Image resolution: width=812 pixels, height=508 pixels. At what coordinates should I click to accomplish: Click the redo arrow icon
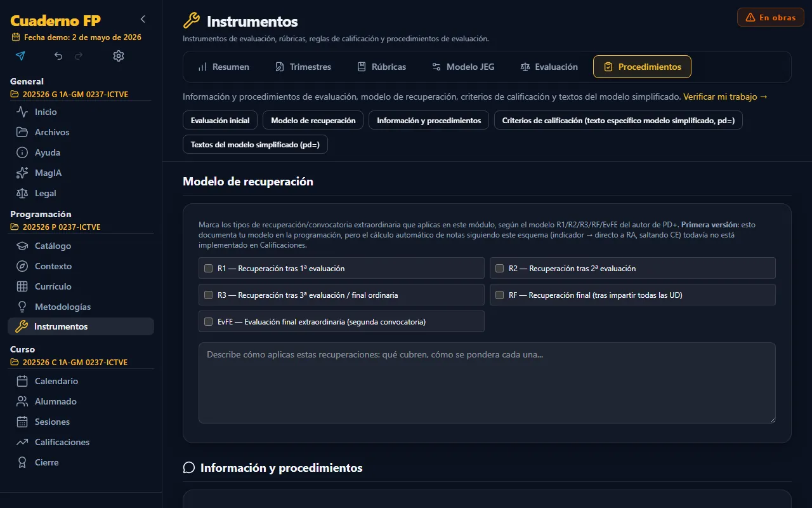pos(79,56)
